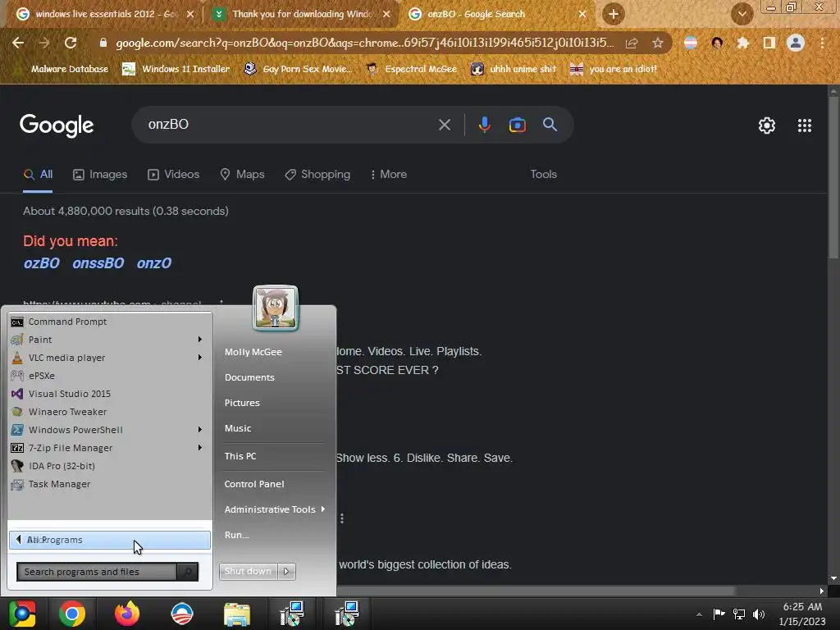Open Task Manager from the Start menu
This screenshot has width=840, height=630.
coord(110,484)
